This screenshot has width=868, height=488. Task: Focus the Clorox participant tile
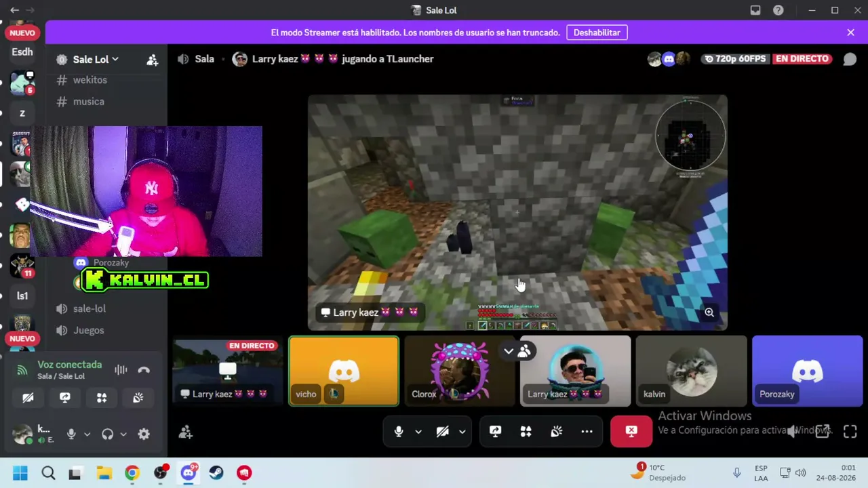(460, 371)
